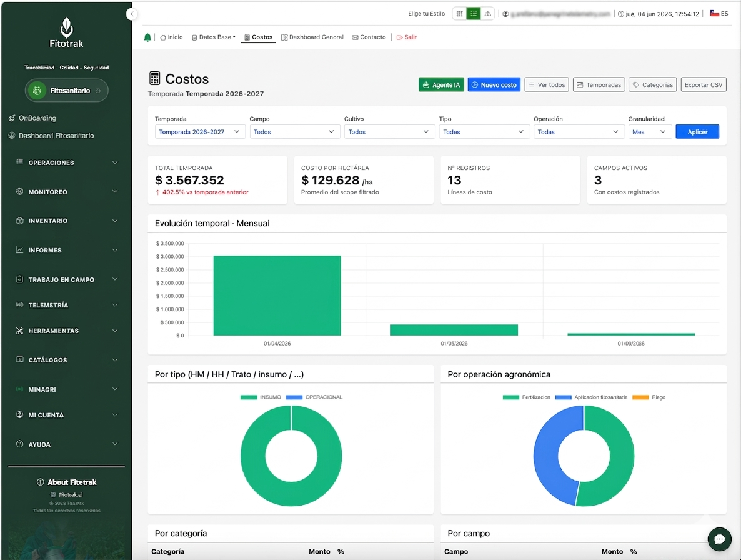
Task: Open the Granularidad Mes dropdown
Action: (x=650, y=132)
